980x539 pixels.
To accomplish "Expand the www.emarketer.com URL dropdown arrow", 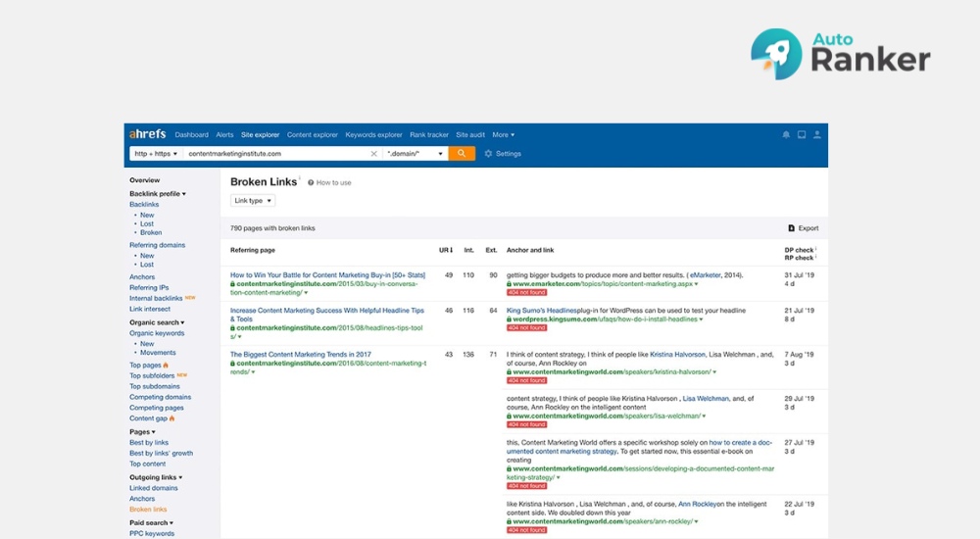I will (696, 284).
